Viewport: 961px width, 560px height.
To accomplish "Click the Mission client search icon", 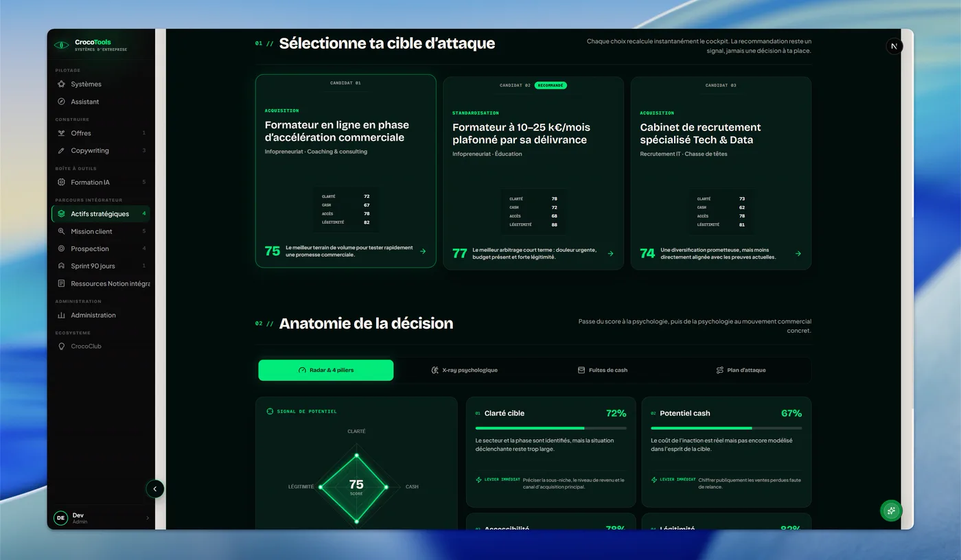I will [61, 231].
